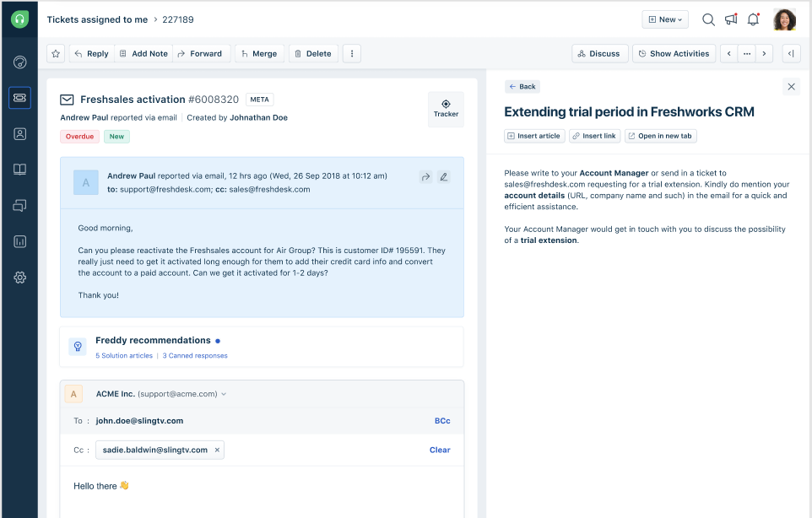Collapse the right side panel
Image resolution: width=812 pixels, height=518 pixels.
791,54
